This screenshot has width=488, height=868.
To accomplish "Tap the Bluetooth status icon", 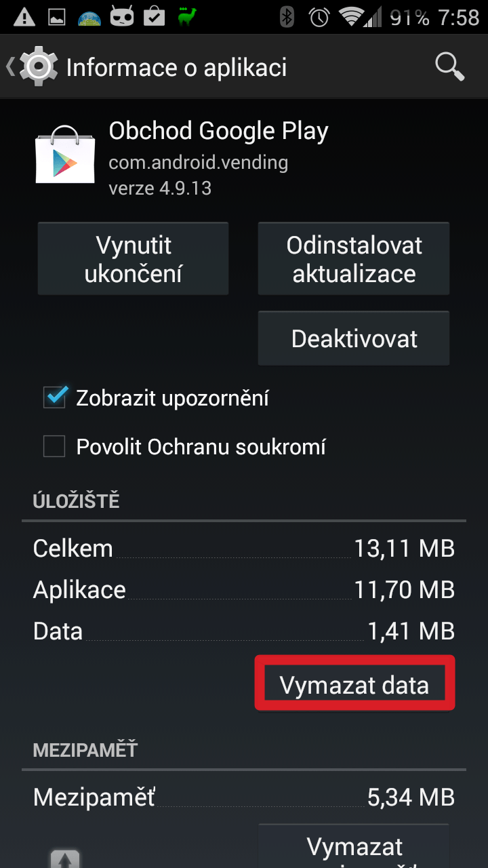I will point(287,17).
